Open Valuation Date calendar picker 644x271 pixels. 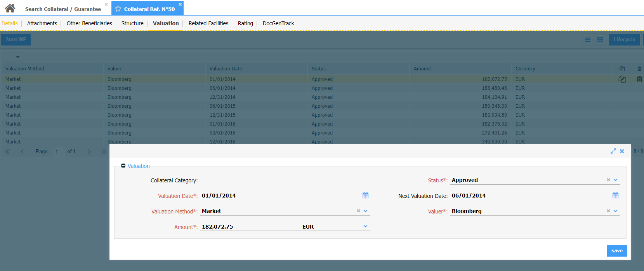point(365,195)
